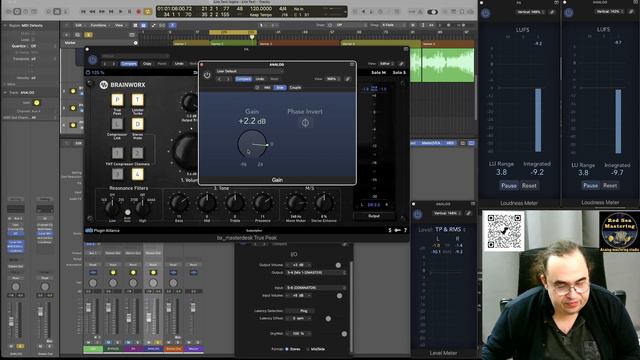
Task: Click Compare in the Gain plugin header
Action: click(x=243, y=79)
